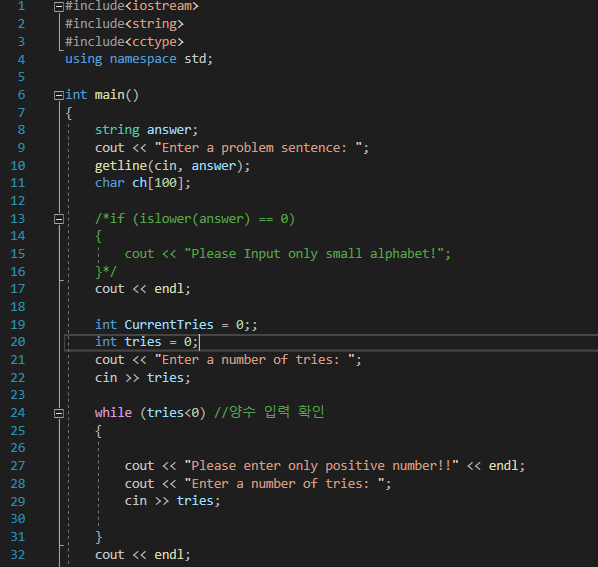The height and width of the screenshot is (567, 598).
Task: Click line number 1 in the gutter
Action: (21, 6)
